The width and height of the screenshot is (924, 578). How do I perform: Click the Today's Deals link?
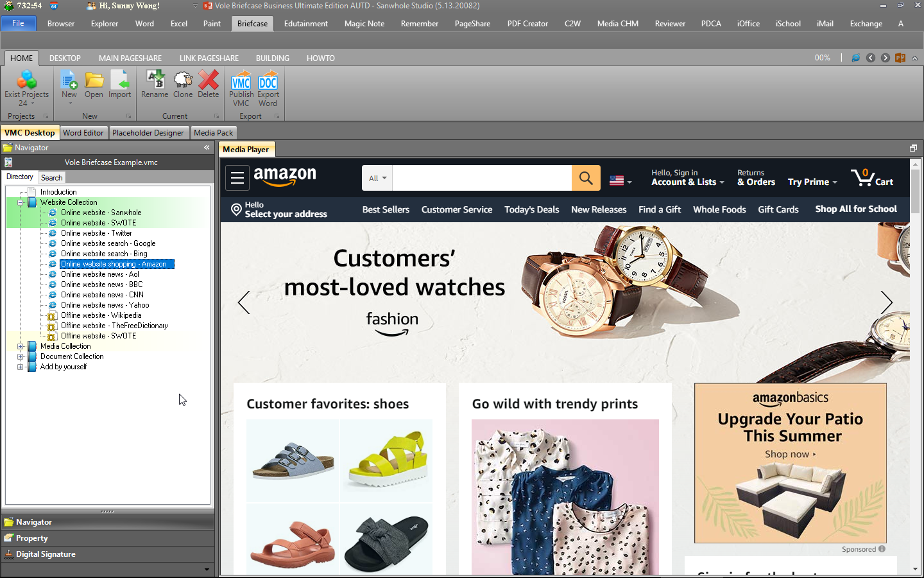[x=531, y=209]
